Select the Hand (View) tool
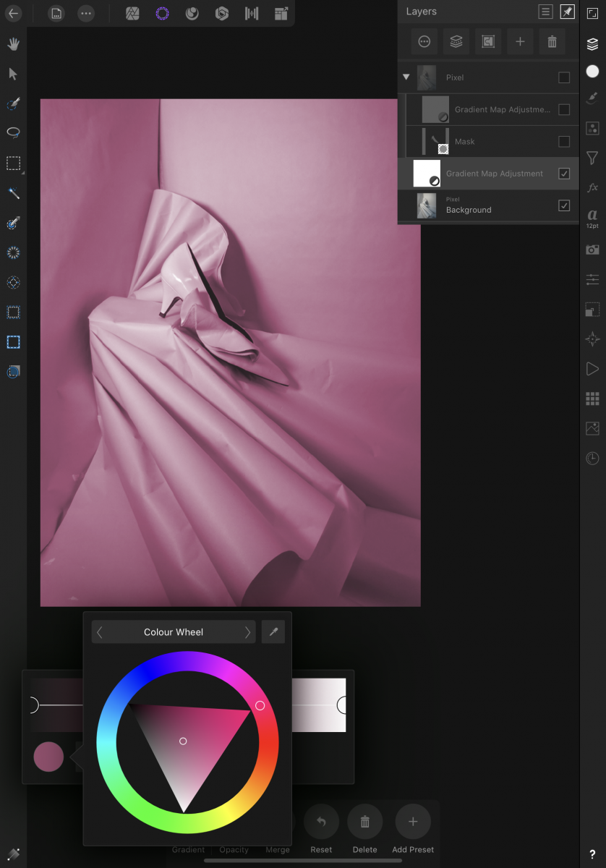The image size is (606, 868). pos(13,44)
